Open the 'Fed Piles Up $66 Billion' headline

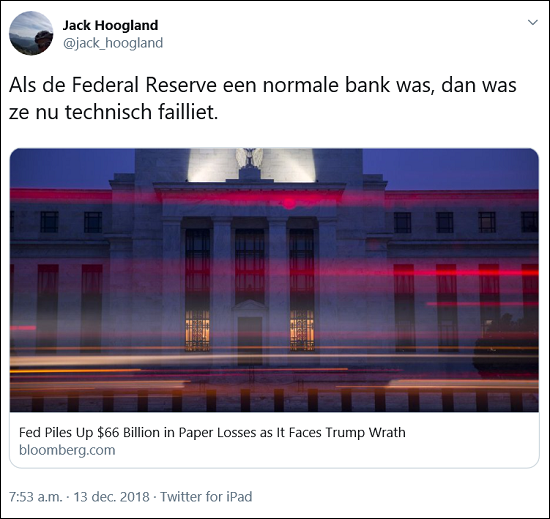[x=212, y=432]
